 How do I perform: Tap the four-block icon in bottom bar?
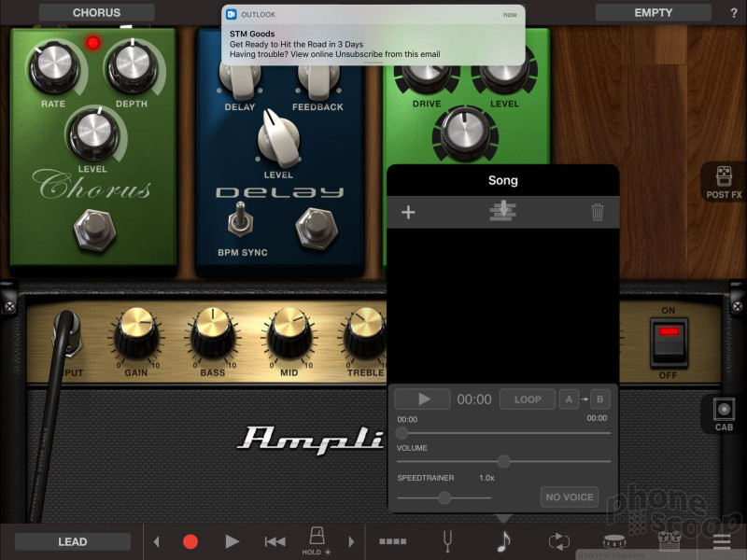(x=392, y=541)
